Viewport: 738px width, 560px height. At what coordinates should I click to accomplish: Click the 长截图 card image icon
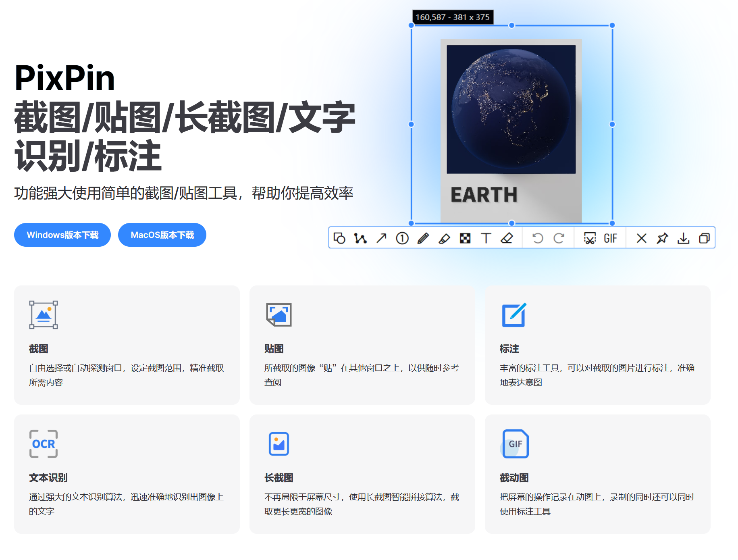click(279, 444)
